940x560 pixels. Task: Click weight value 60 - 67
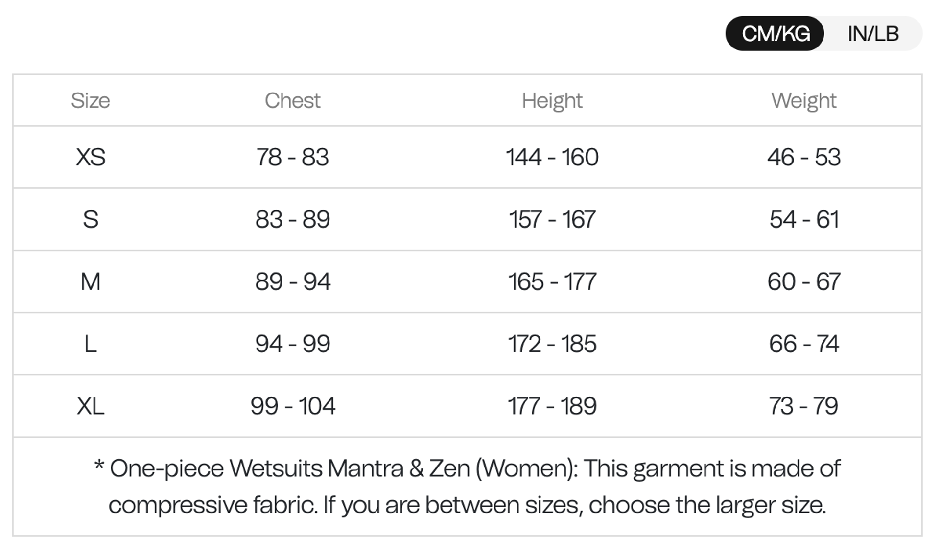coord(804,281)
